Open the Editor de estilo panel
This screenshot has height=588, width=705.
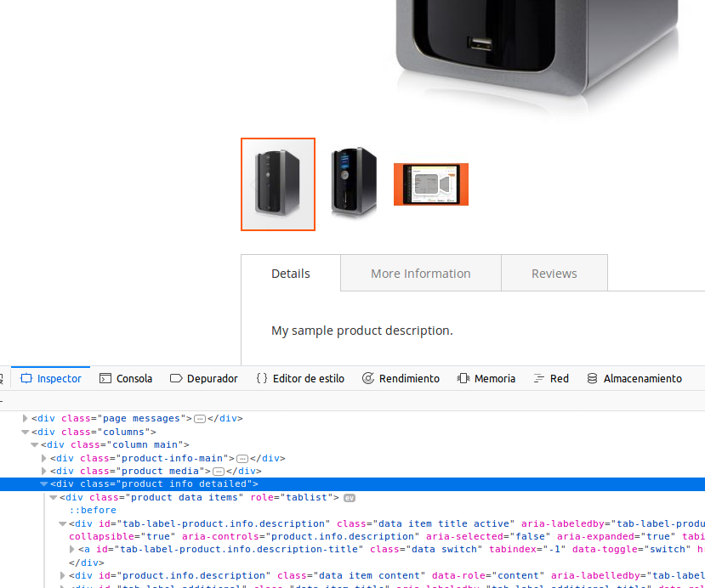[300, 378]
